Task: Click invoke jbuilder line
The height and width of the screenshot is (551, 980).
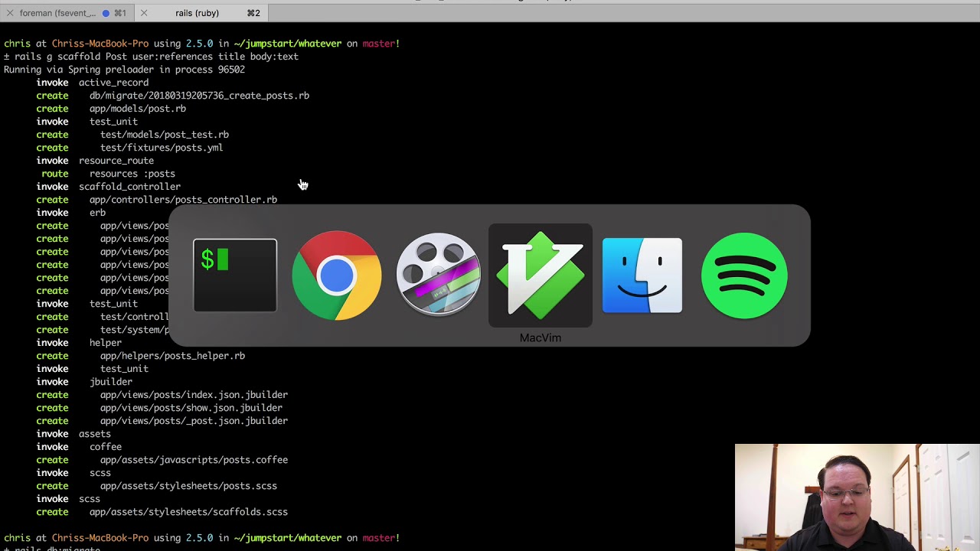Action: pos(84,382)
